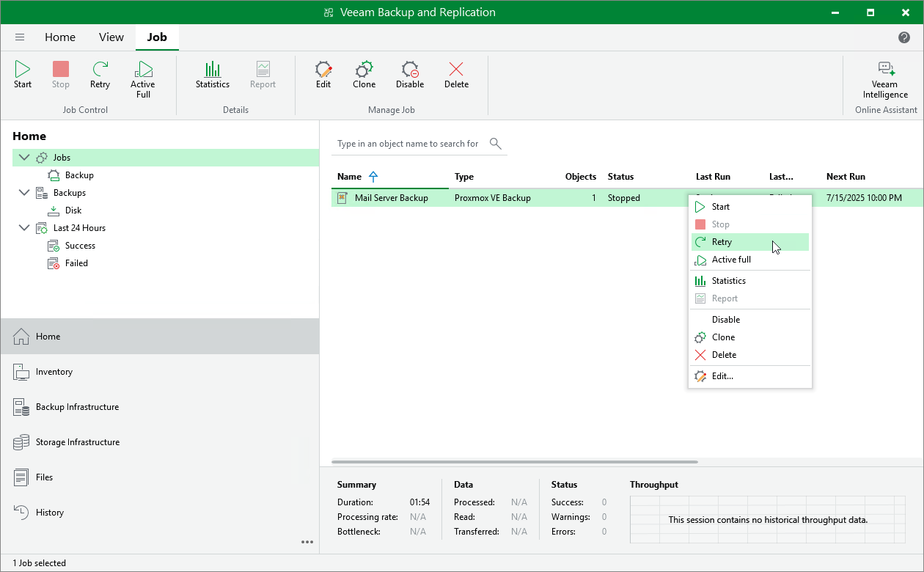Open History view in sidebar

pos(160,513)
